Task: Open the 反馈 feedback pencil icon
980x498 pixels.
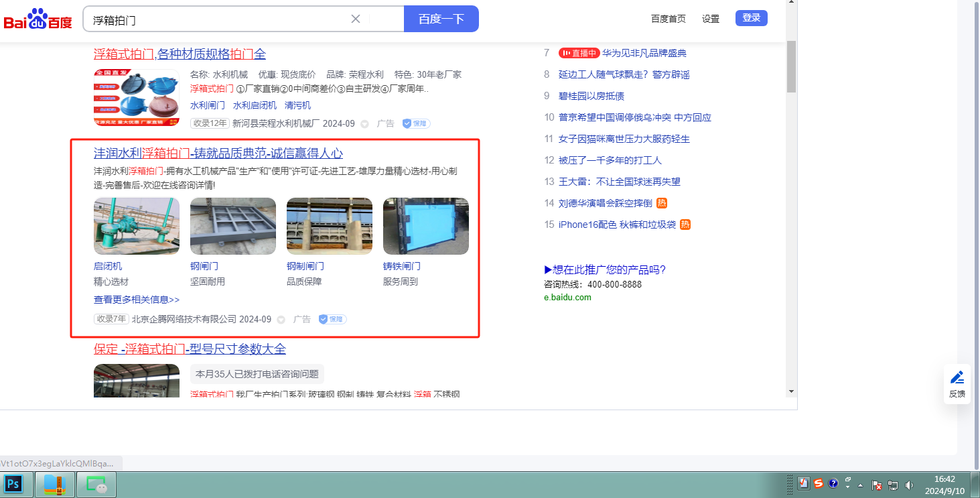Action: [957, 377]
